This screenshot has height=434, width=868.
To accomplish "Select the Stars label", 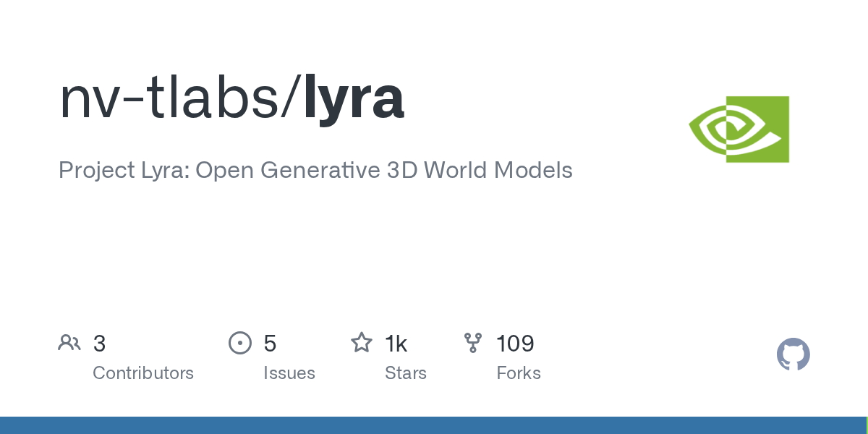I will 406,373.
